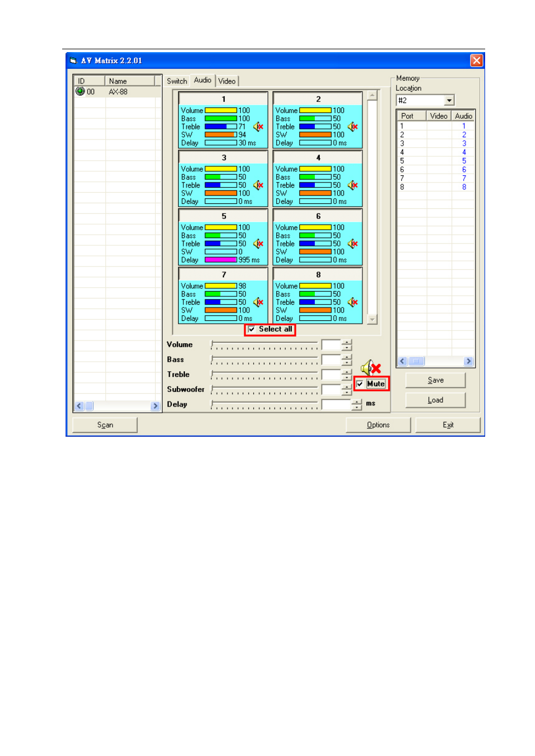Screen dimensions: 535x756
Task: Open the Memory Location dropdown
Action: pos(449,100)
